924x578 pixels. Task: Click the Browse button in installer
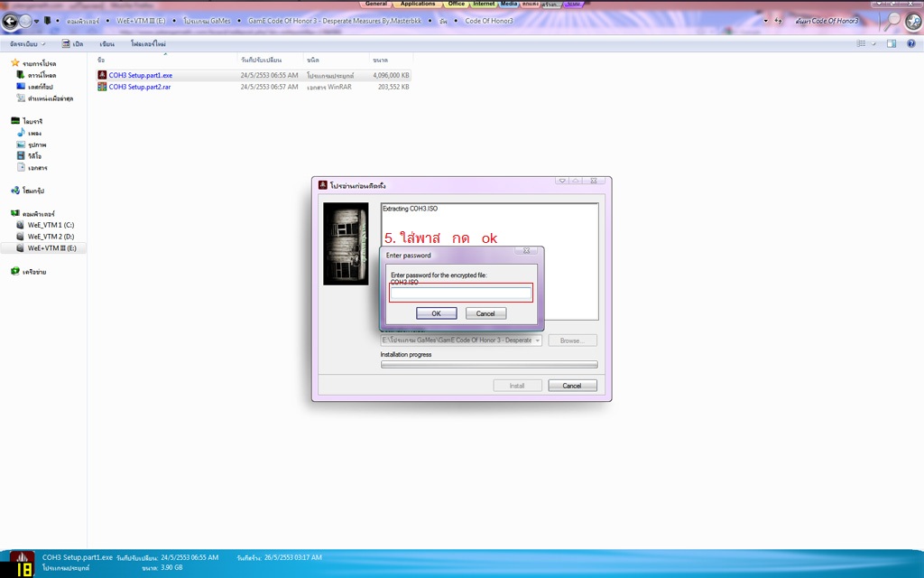572,340
